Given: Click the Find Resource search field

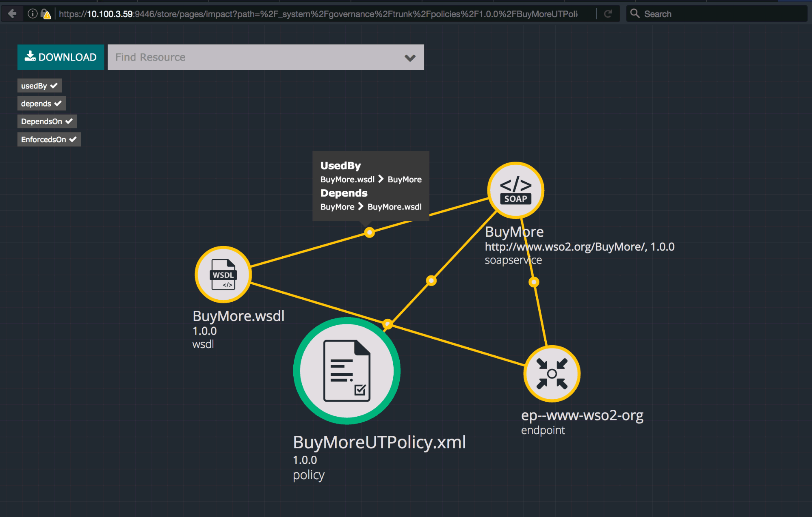Looking at the screenshot, I should tap(266, 57).
